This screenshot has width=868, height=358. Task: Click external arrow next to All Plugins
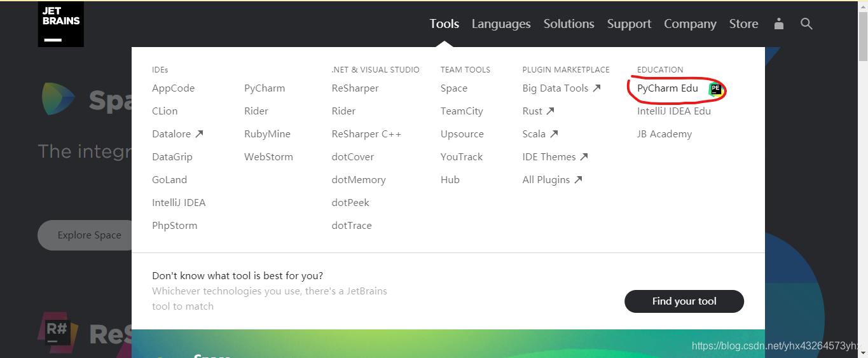(x=578, y=180)
